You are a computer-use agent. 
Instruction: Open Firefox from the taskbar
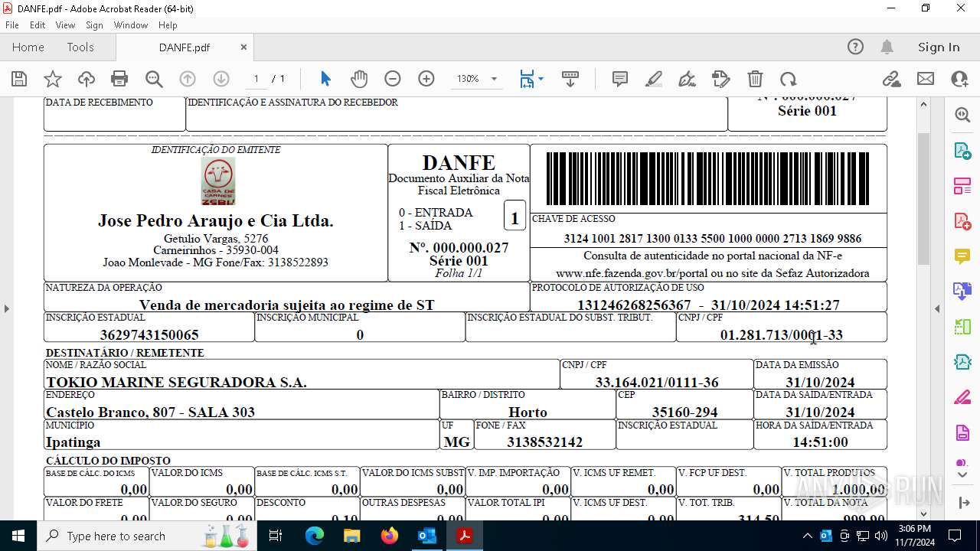[x=390, y=536]
